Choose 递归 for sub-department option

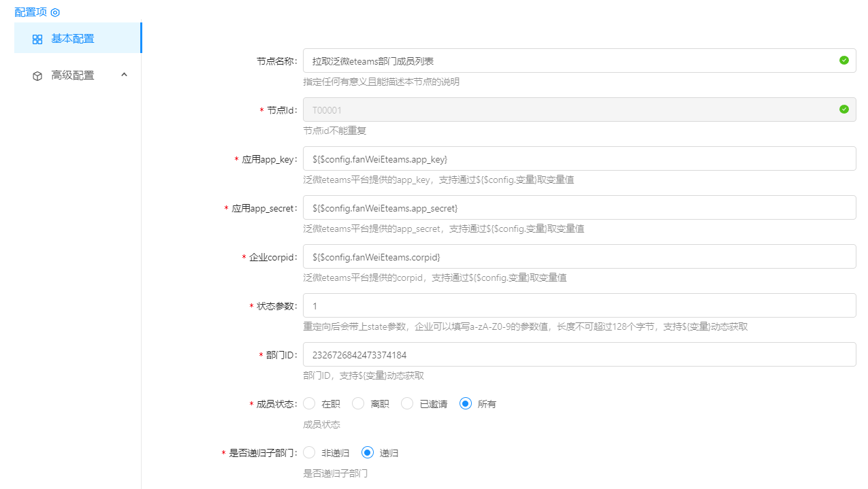pyautogui.click(x=368, y=452)
